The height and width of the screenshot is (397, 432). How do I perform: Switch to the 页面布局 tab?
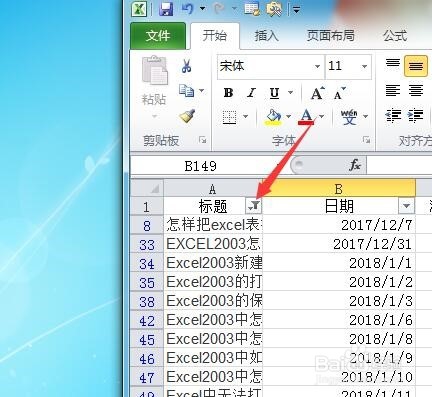330,36
